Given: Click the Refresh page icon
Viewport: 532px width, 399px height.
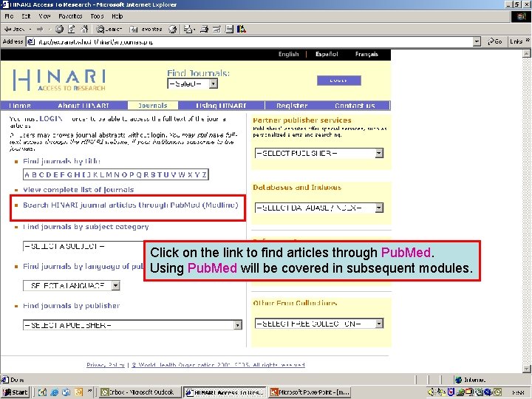Looking at the screenshot, I should [72, 29].
